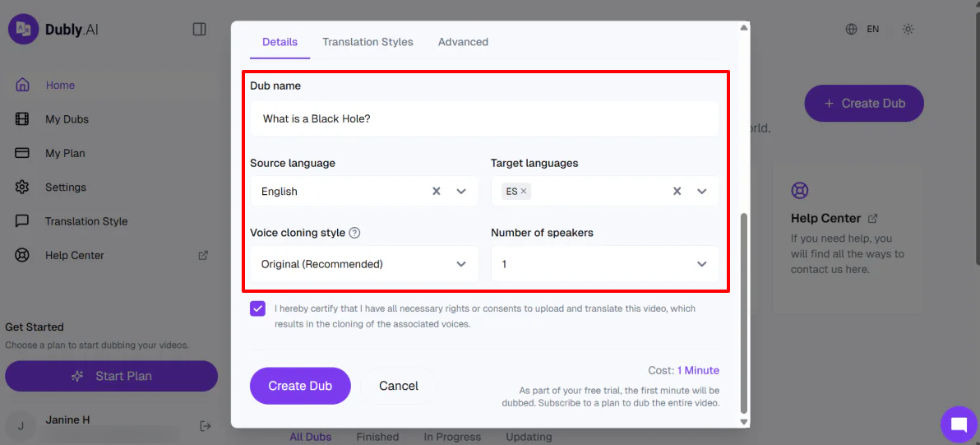Click the Dubly.AI logo icon
The height and width of the screenshot is (445, 980).
coord(23,29)
